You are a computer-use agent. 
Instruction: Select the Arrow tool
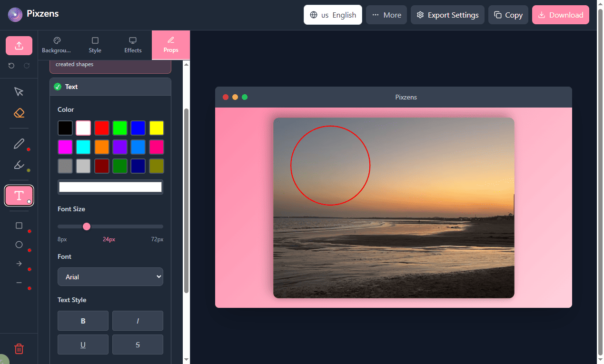tap(19, 263)
